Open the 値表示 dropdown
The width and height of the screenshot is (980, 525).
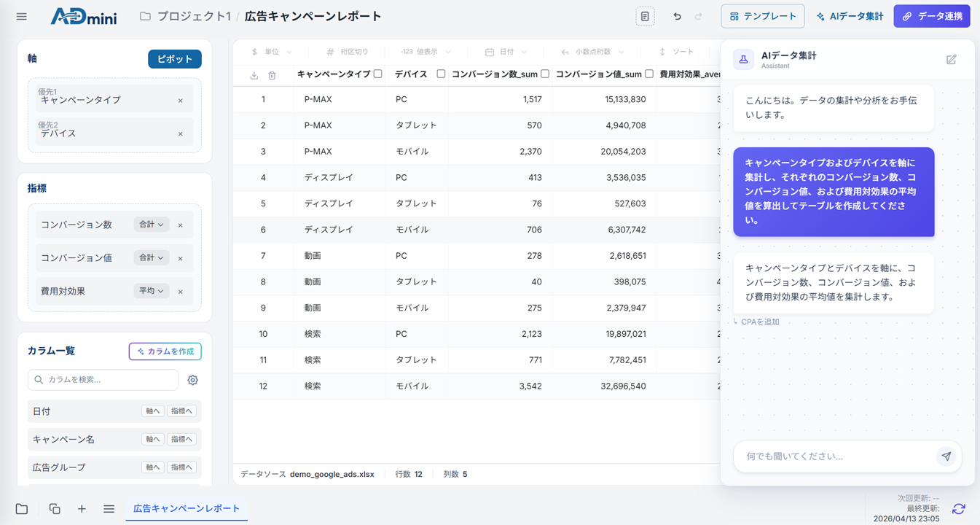(x=426, y=52)
